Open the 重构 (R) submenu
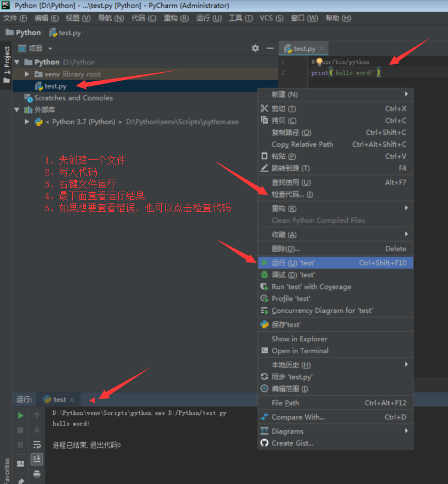The height and width of the screenshot is (484, 448). (x=336, y=208)
